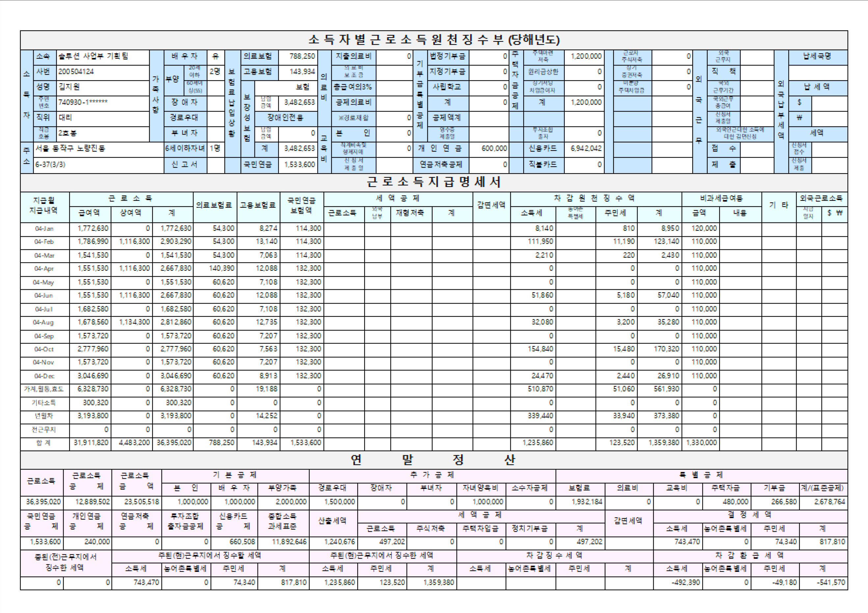Select the 04-Dec 고용보험료 value 8,913
This screenshot has width=868, height=613.
tap(268, 376)
